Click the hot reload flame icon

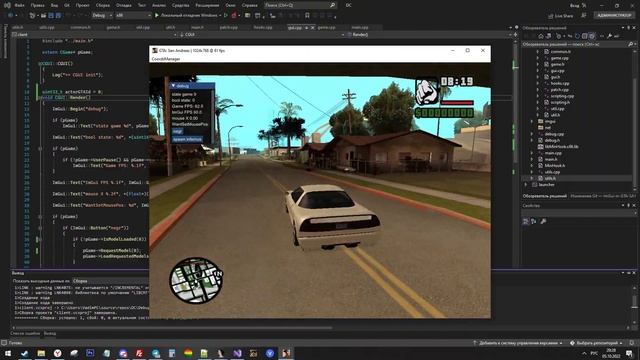[x=234, y=16]
